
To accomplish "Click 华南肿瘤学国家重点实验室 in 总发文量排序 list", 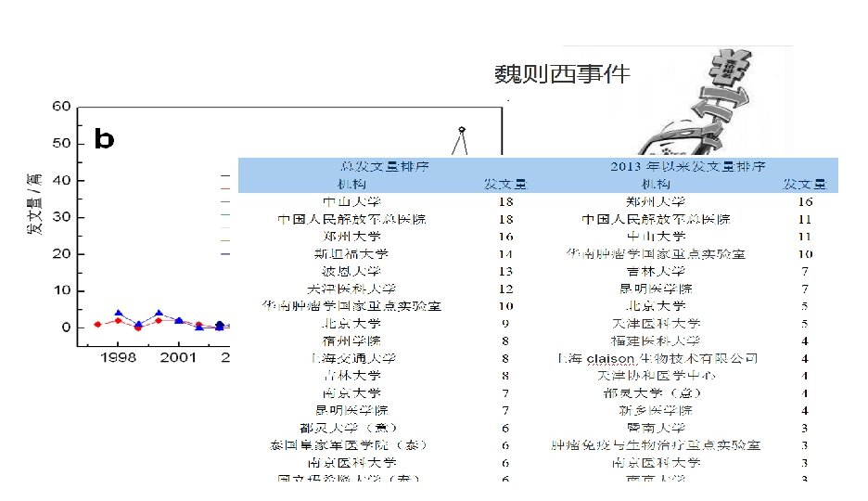I will pyautogui.click(x=352, y=306).
